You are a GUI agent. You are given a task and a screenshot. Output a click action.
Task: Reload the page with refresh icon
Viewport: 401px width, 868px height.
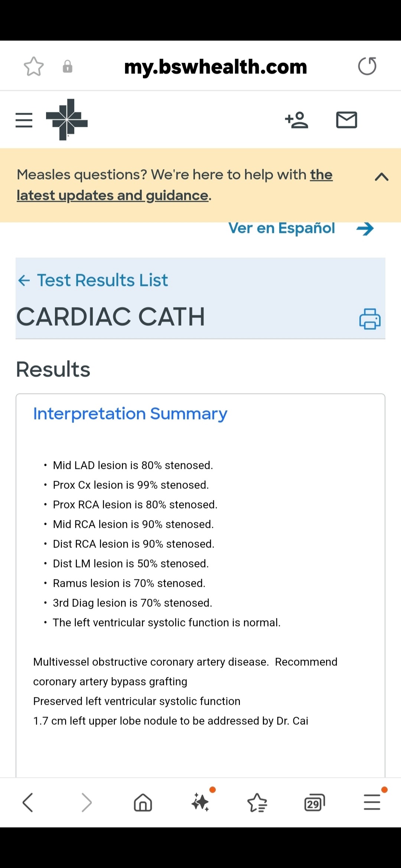pyautogui.click(x=367, y=66)
